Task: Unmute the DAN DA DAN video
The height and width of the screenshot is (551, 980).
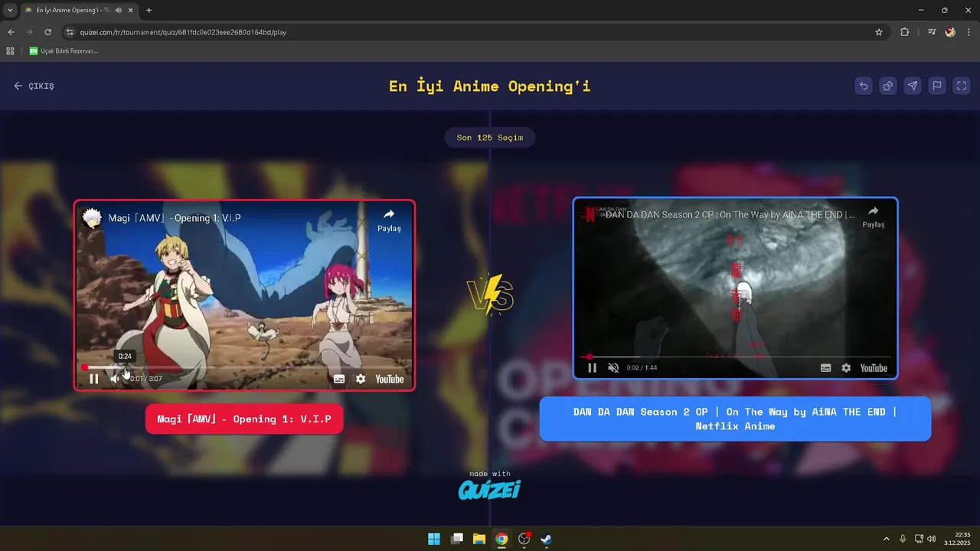Action: 613,367
